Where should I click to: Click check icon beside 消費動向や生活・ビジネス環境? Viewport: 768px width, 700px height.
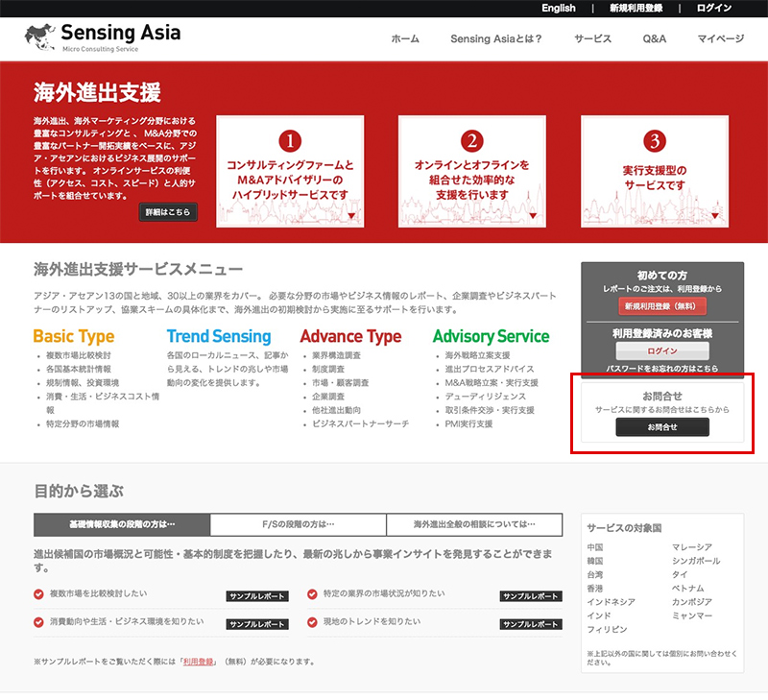pos(38,622)
